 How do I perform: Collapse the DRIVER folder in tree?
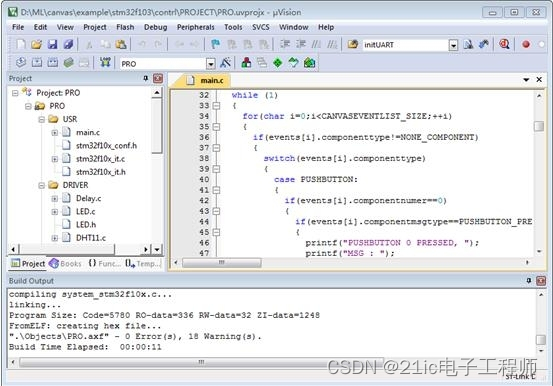[41, 186]
